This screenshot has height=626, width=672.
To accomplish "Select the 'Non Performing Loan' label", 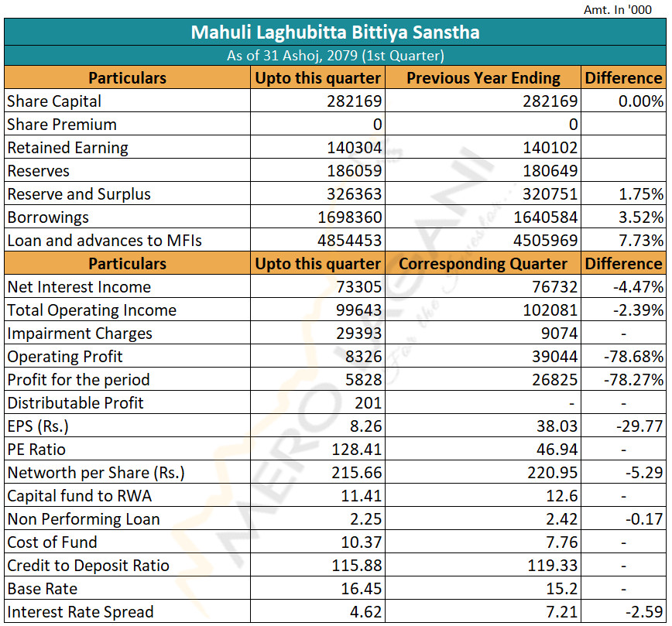I will point(84,520).
